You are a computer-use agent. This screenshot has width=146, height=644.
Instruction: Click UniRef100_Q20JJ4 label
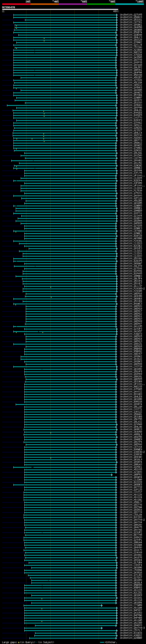131,45
